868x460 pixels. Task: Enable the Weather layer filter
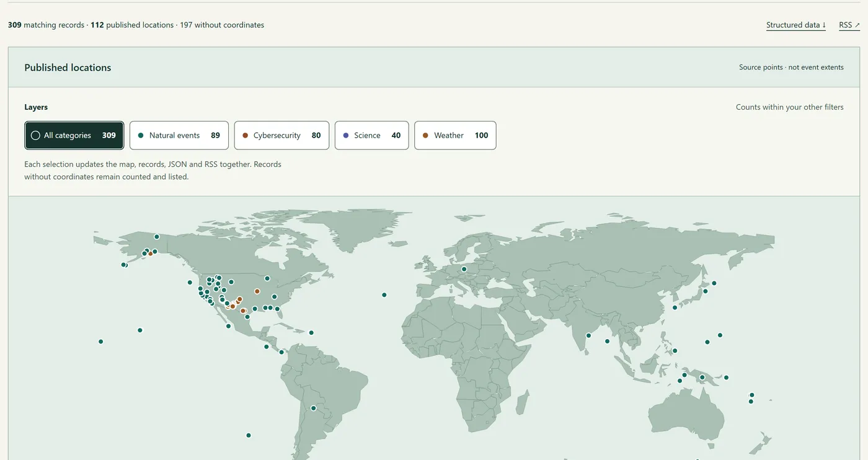[455, 135]
